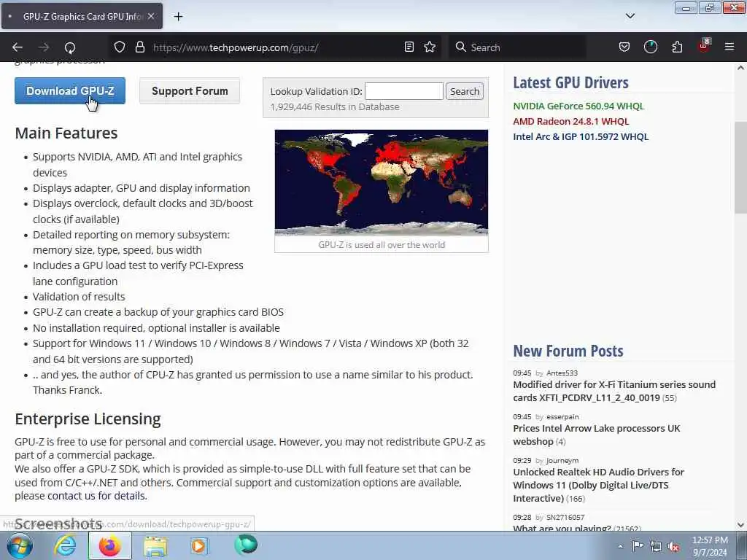The width and height of the screenshot is (747, 560).
Task: Follow the contact us for details link
Action: (x=96, y=496)
